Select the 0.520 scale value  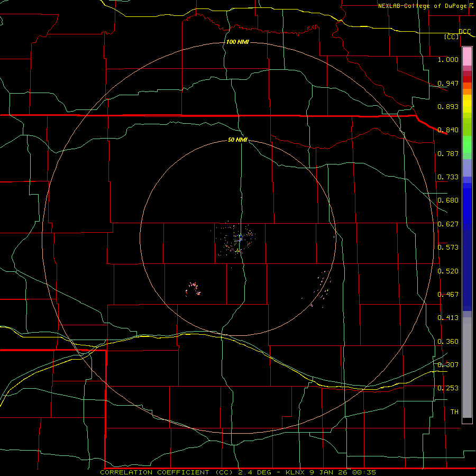[448, 271]
